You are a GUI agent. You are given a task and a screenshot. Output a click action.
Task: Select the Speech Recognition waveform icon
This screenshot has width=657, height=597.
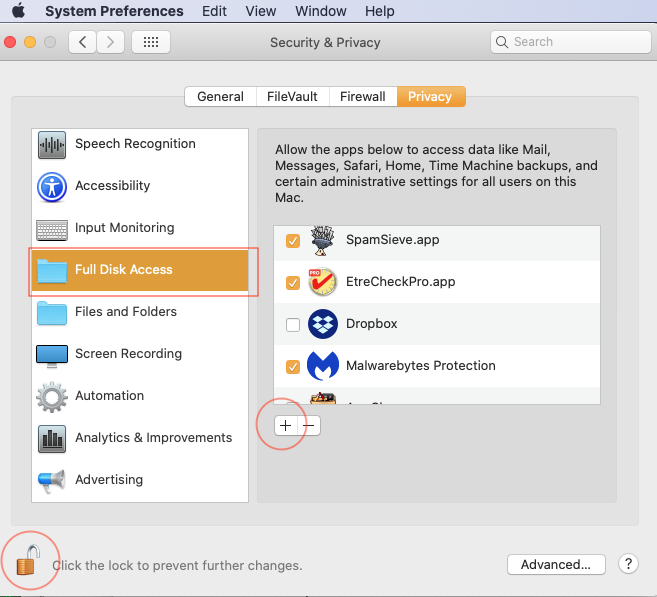point(52,145)
